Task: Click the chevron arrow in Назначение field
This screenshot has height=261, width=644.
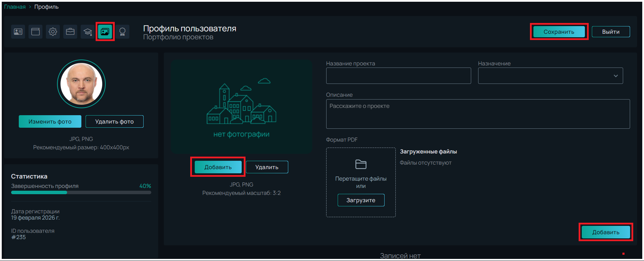Action: [x=615, y=76]
